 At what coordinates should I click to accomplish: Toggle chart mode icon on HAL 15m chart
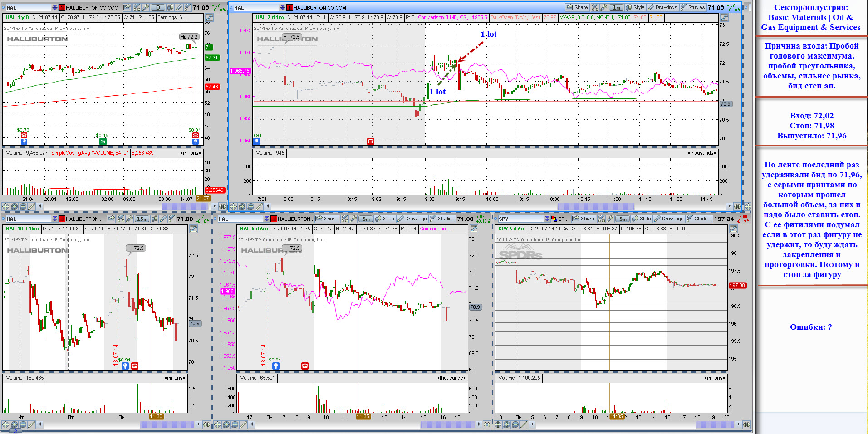click(x=193, y=229)
